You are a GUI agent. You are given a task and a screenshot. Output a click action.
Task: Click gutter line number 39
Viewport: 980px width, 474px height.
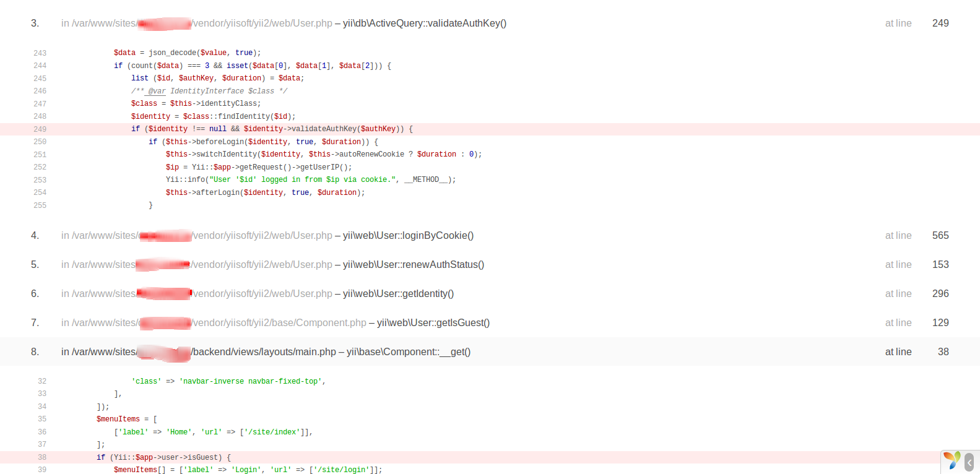point(42,470)
